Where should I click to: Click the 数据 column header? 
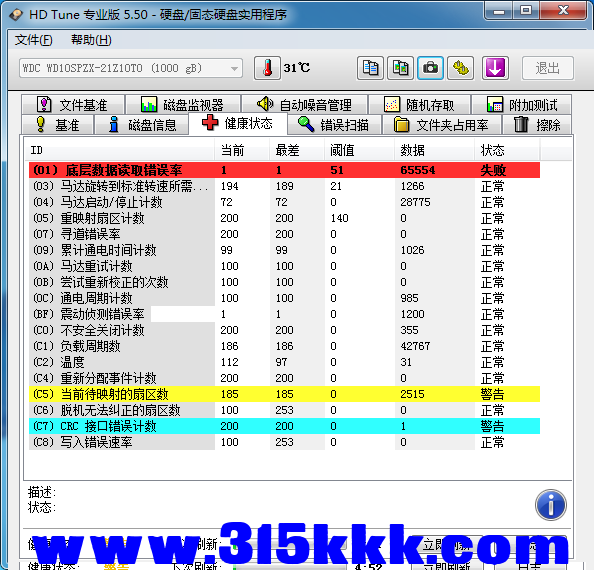(435, 150)
